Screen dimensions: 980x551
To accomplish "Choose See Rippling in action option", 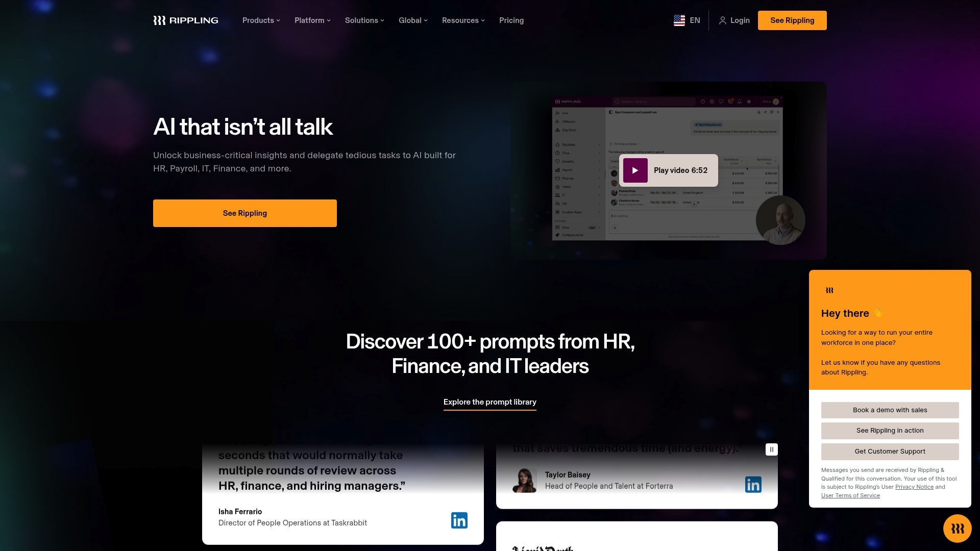I will point(890,431).
